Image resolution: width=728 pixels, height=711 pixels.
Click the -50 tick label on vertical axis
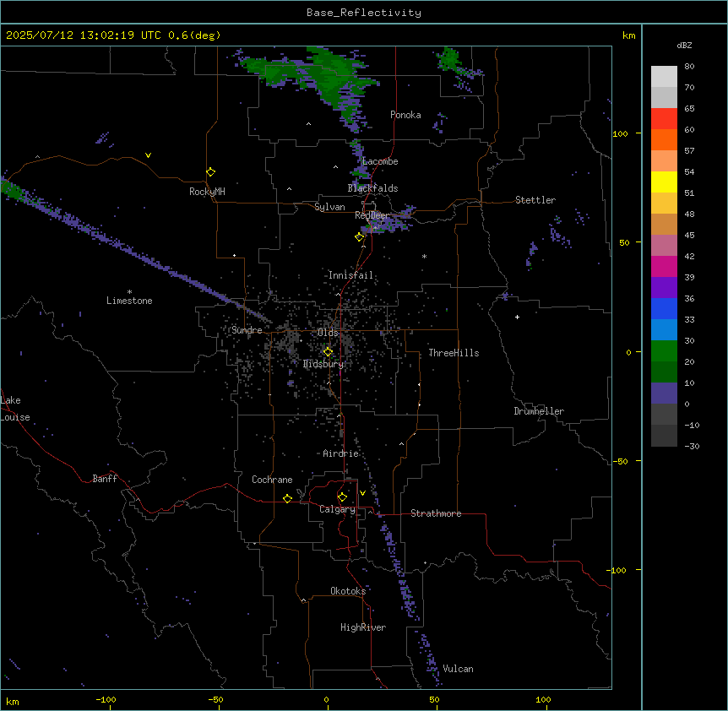(x=620, y=461)
